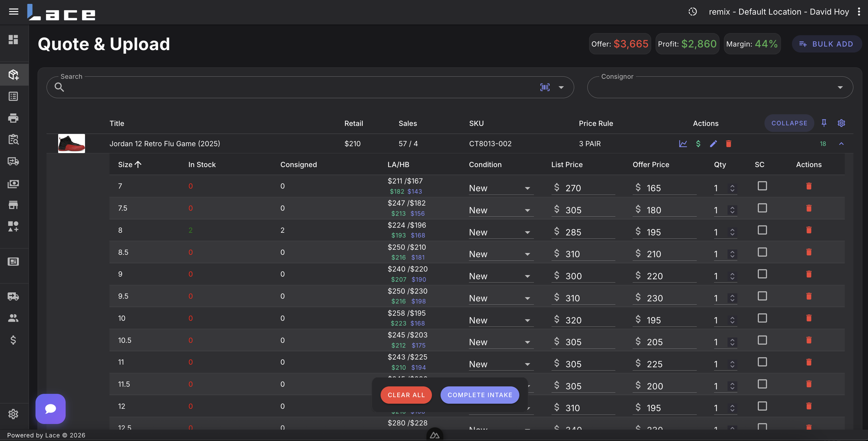
Task: Click the LA/HB column header
Action: [x=398, y=164]
